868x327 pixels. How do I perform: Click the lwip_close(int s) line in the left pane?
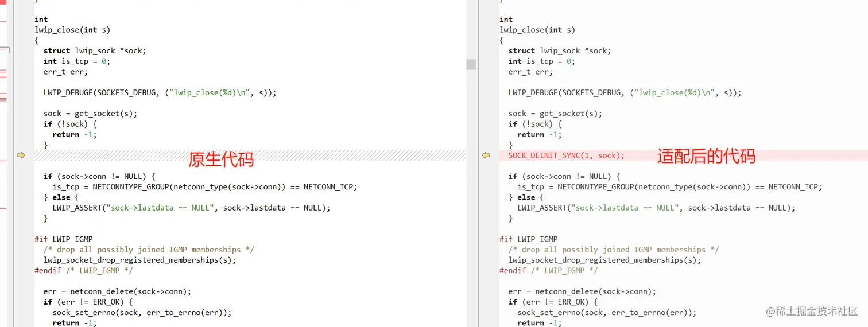click(x=72, y=30)
